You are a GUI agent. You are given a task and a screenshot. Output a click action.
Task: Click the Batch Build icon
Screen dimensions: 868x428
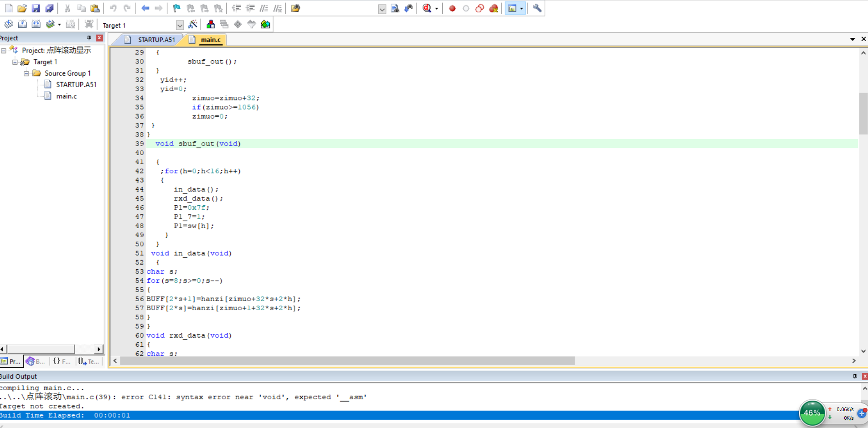click(50, 24)
